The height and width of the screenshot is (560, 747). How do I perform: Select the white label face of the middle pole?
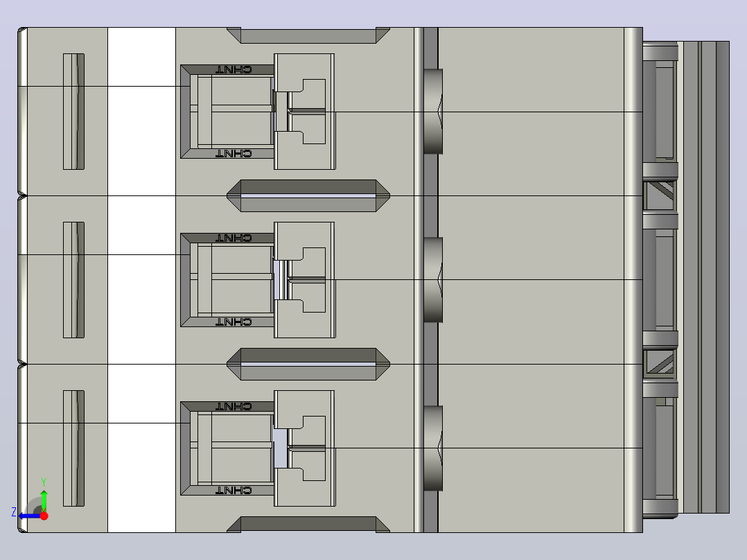point(141,280)
